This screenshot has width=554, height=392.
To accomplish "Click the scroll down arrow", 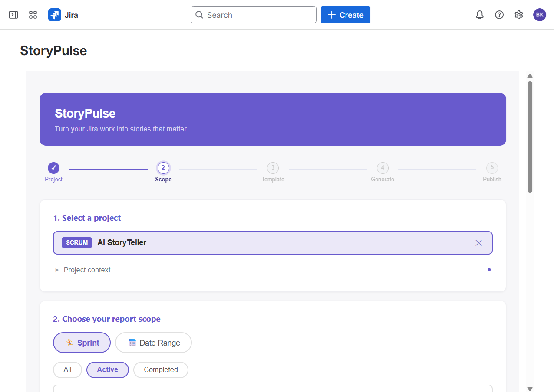I will coord(530,389).
